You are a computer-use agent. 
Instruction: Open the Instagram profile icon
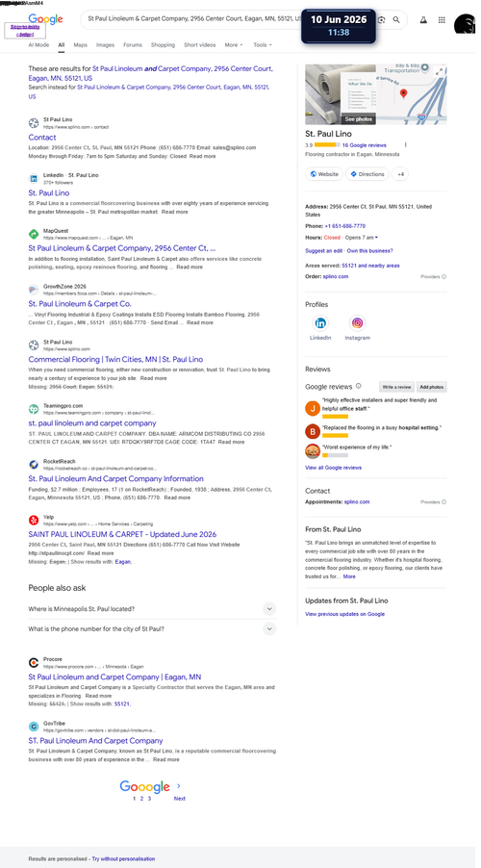[358, 323]
